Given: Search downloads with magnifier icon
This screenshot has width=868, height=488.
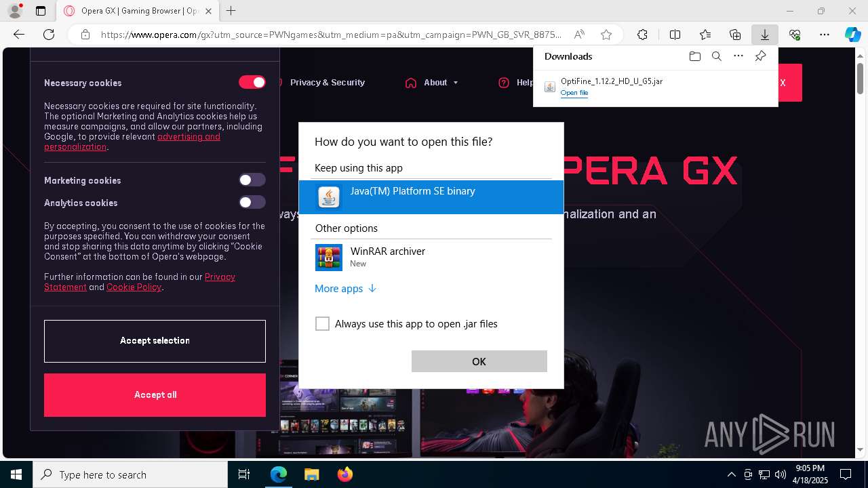Looking at the screenshot, I should (716, 56).
